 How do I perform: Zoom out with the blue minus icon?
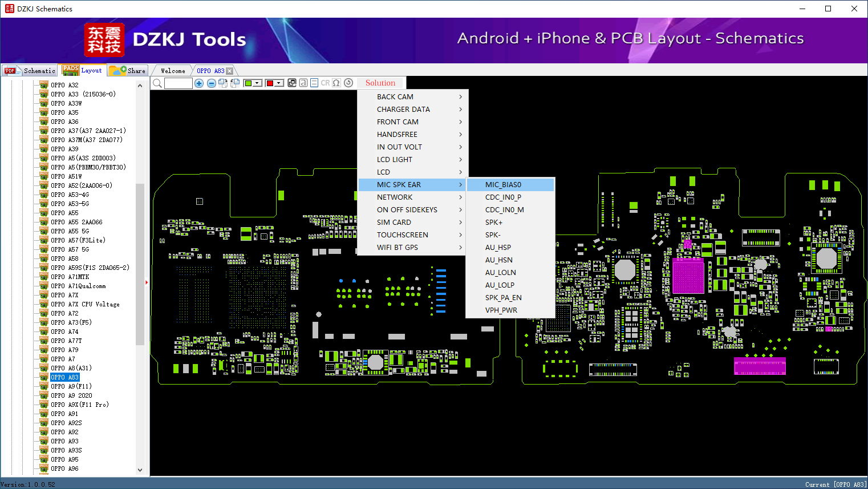212,83
